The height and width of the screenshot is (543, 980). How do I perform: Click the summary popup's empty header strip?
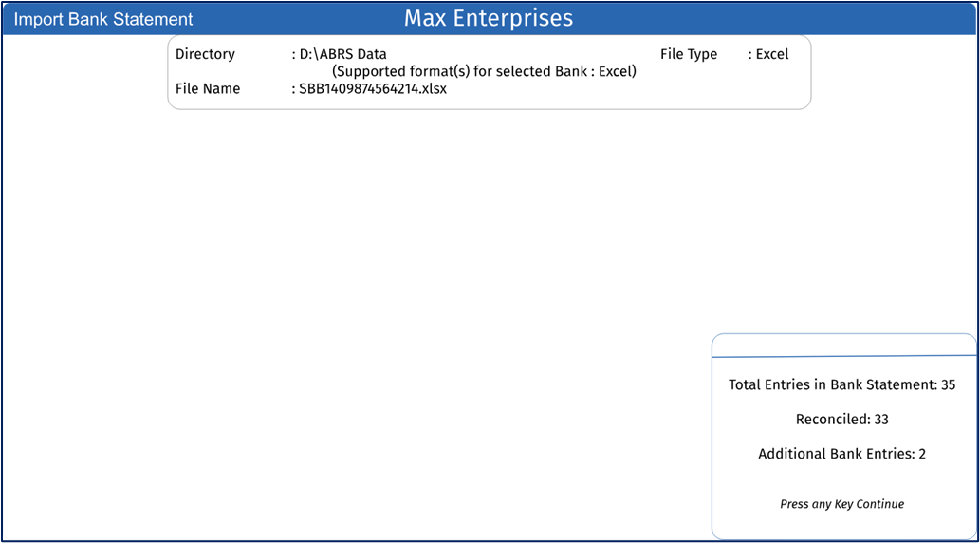click(x=843, y=345)
